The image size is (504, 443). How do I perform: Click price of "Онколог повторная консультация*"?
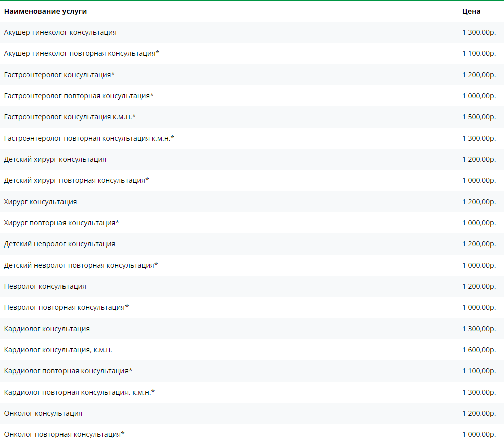(x=479, y=434)
